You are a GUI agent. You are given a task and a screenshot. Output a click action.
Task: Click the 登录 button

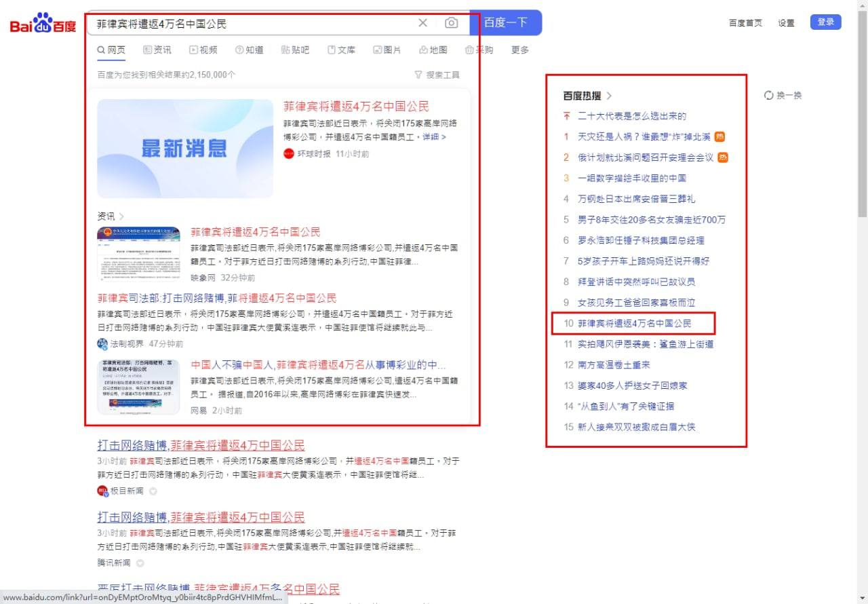click(826, 22)
